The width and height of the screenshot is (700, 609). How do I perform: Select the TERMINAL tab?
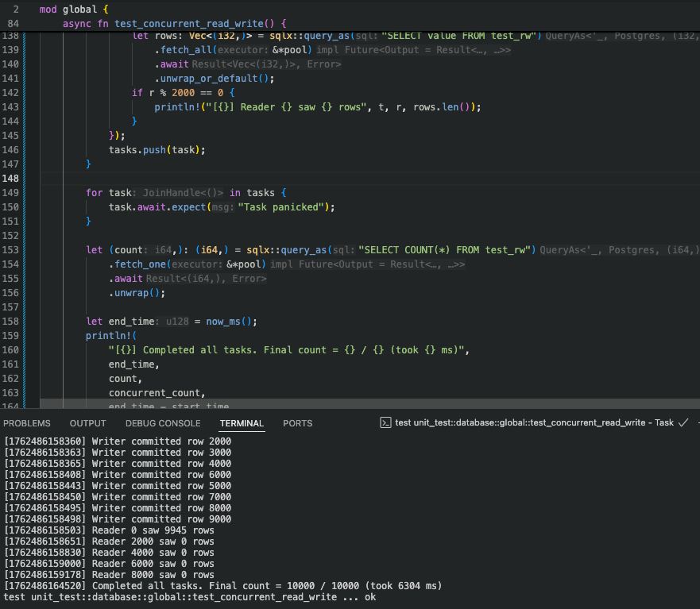pos(242,423)
